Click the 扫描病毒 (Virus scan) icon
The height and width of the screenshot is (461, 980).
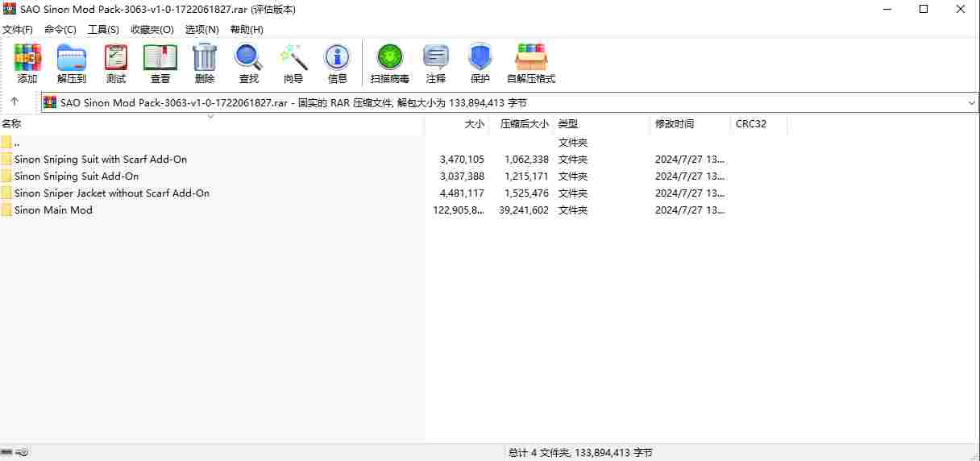(390, 57)
